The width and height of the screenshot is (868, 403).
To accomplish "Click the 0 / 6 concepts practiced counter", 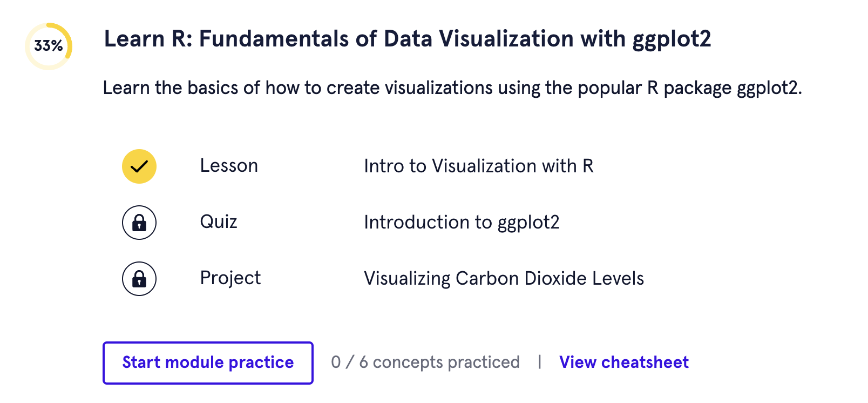I will pos(425,362).
